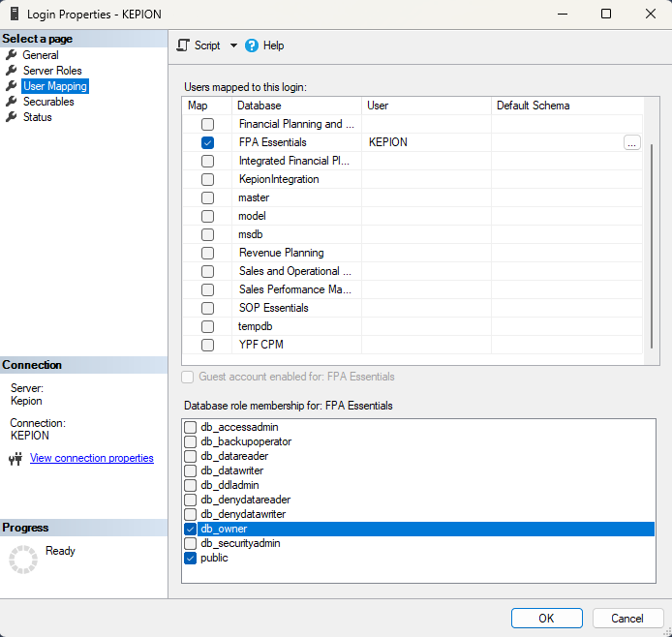Open the Status page
The image size is (672, 637).
(x=38, y=117)
